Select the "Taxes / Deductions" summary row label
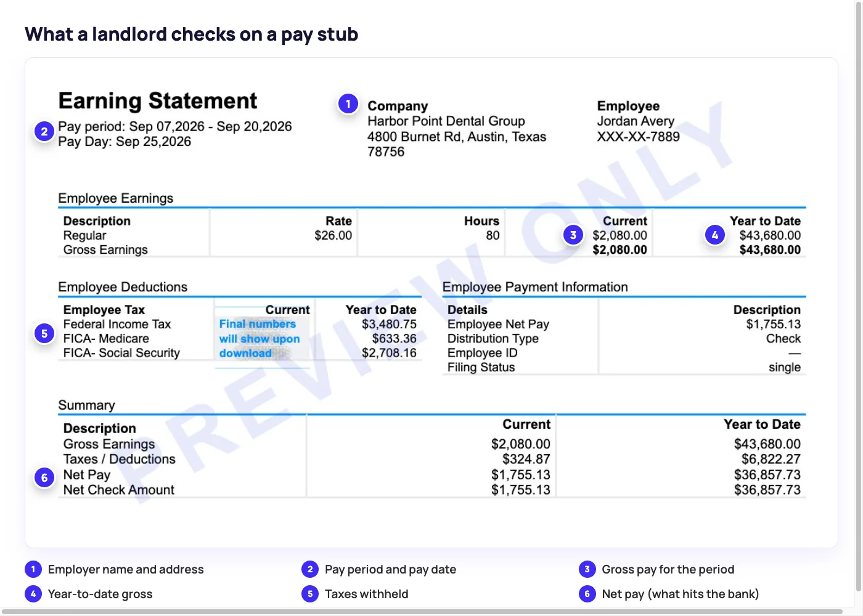 [x=119, y=460]
